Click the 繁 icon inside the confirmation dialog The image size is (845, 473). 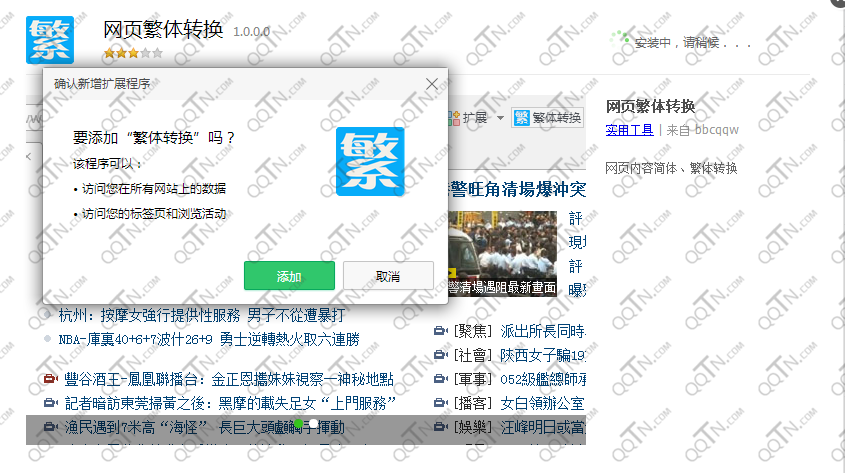(369, 161)
